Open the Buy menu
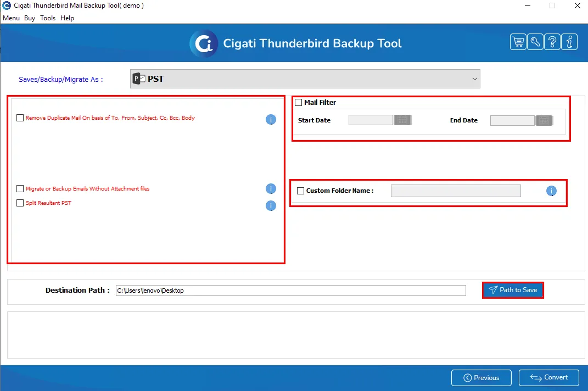Viewport: 588px width, 391px height. [x=30, y=18]
